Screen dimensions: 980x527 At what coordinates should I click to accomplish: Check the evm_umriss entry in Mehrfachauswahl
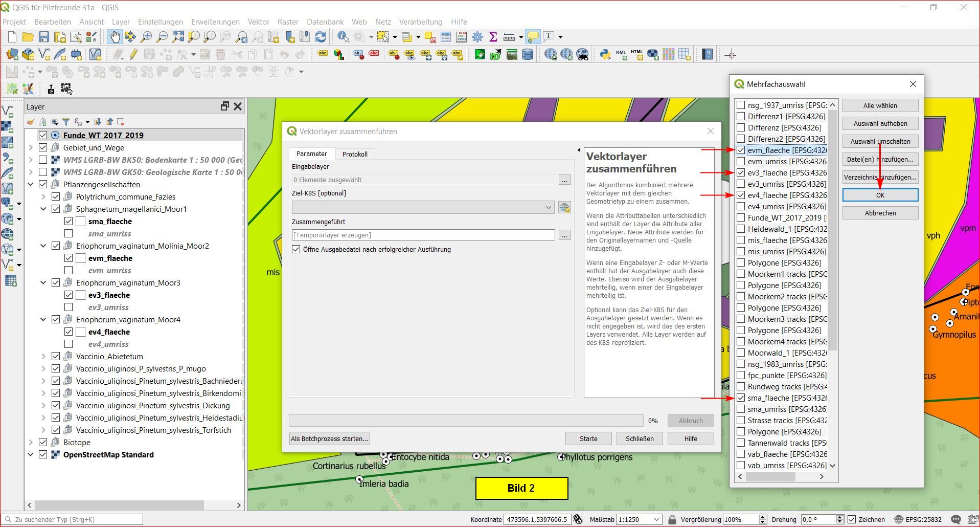point(741,162)
